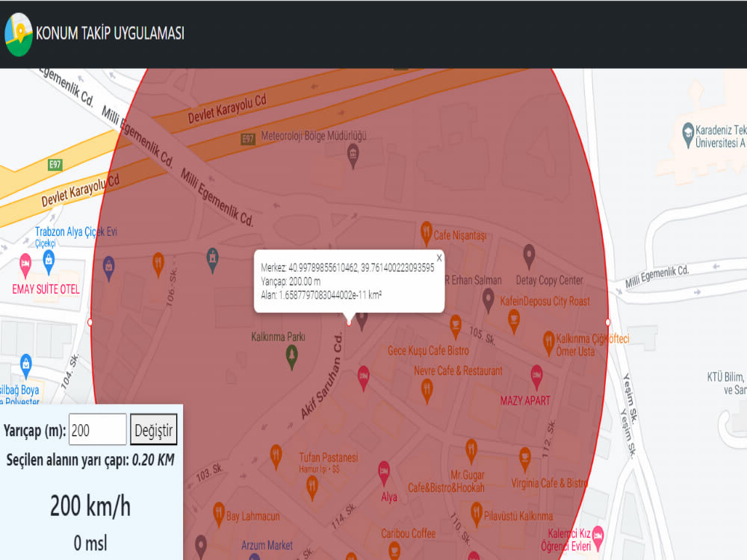Select the Trabzon Alya Çiçek Evi shop pin

point(49,262)
